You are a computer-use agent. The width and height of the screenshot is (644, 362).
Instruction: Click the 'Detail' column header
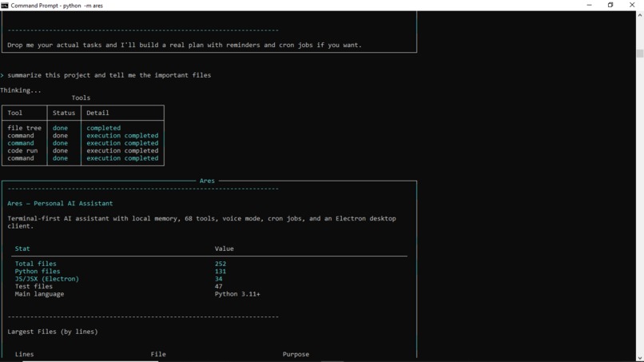click(x=97, y=113)
